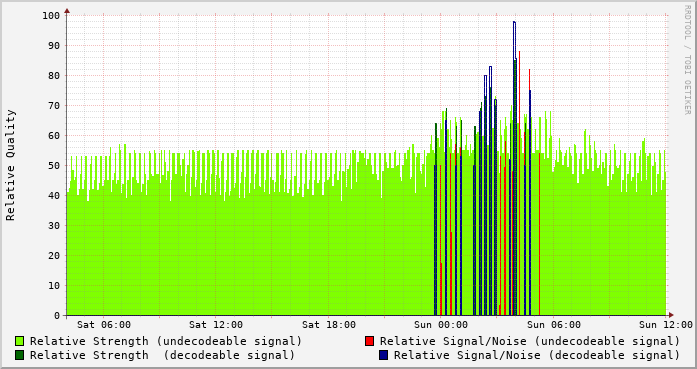Image resolution: width=697 pixels, height=369 pixels.
Task: Click the 100 value on the y-axis
Action: click(x=51, y=16)
